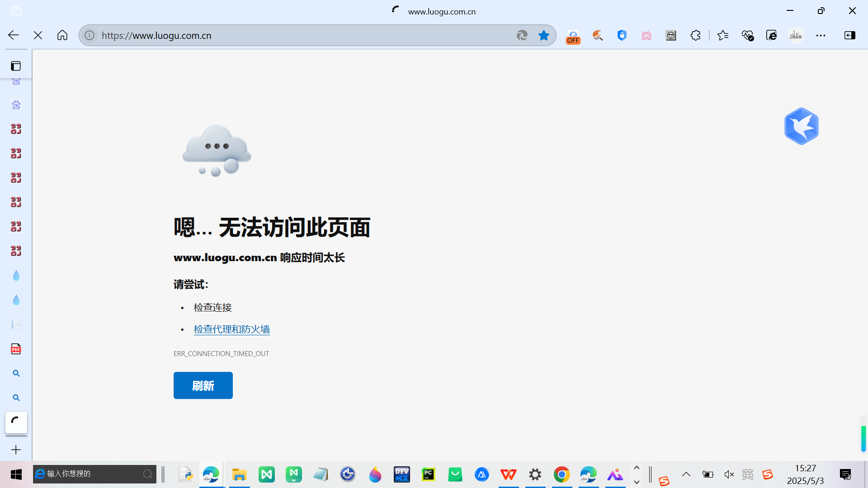The width and height of the screenshot is (868, 488).
Task: Open Windows Settings gear in taskbar
Action: (x=535, y=474)
